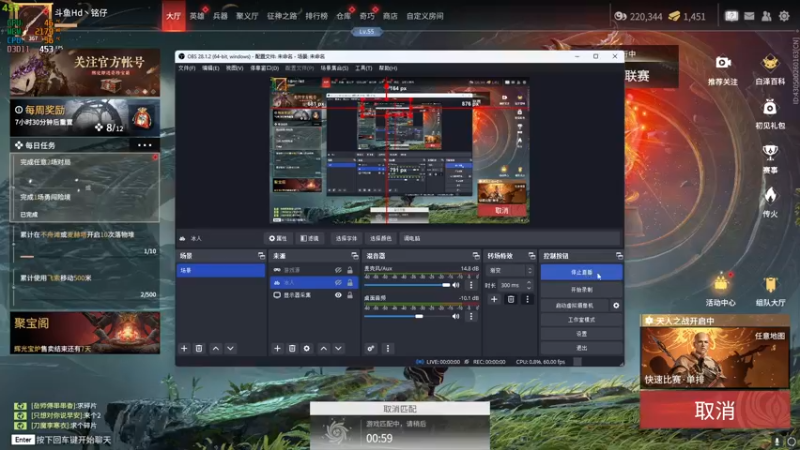Pop out the Scenes dock
Viewport: 800px width, 450px height.
(x=261, y=256)
